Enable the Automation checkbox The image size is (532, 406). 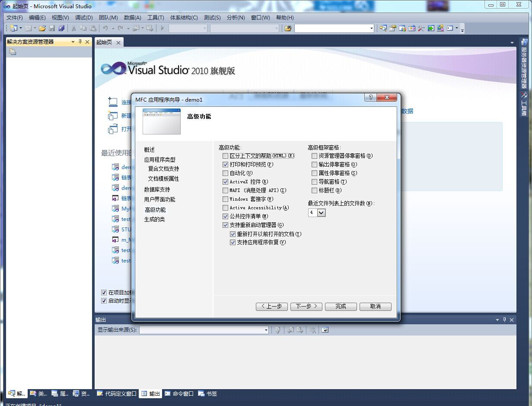225,173
